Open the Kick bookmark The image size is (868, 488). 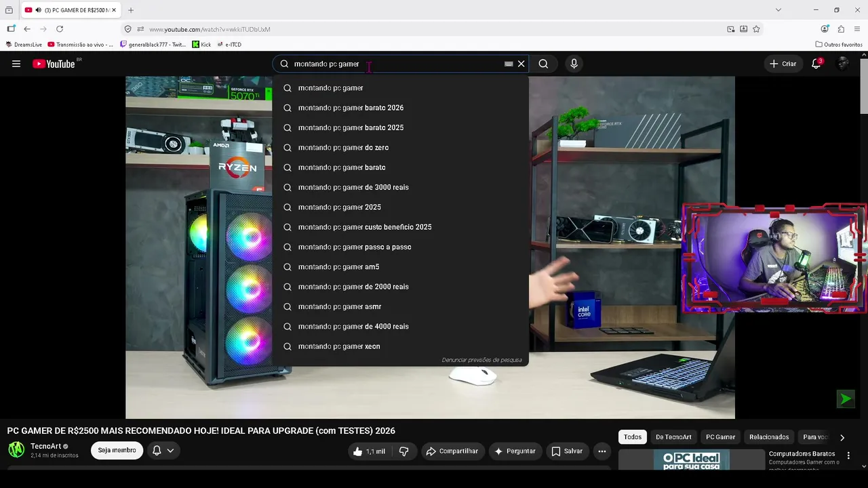201,45
